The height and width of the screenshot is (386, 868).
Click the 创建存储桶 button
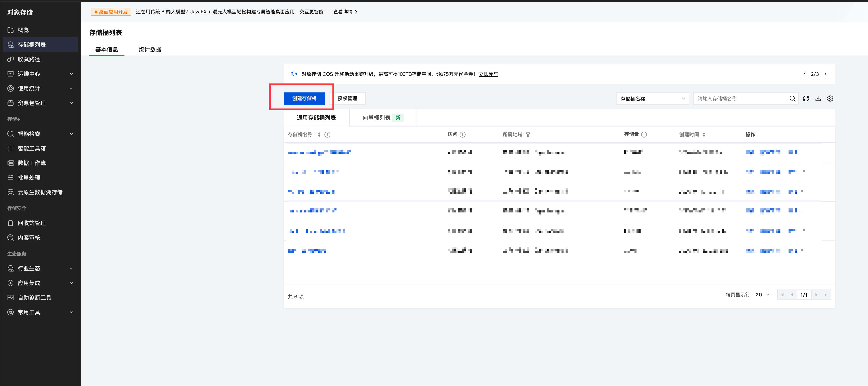304,99
